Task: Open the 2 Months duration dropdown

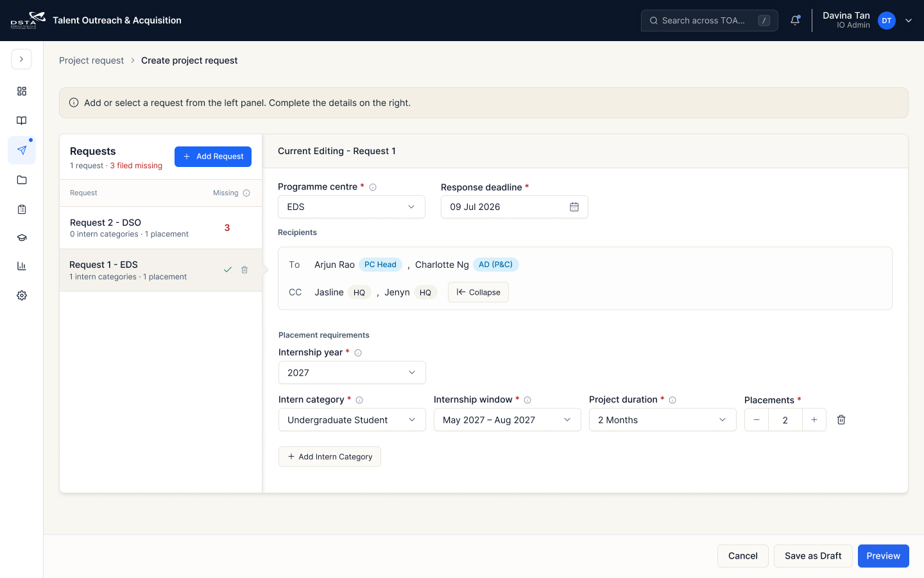Action: point(663,420)
